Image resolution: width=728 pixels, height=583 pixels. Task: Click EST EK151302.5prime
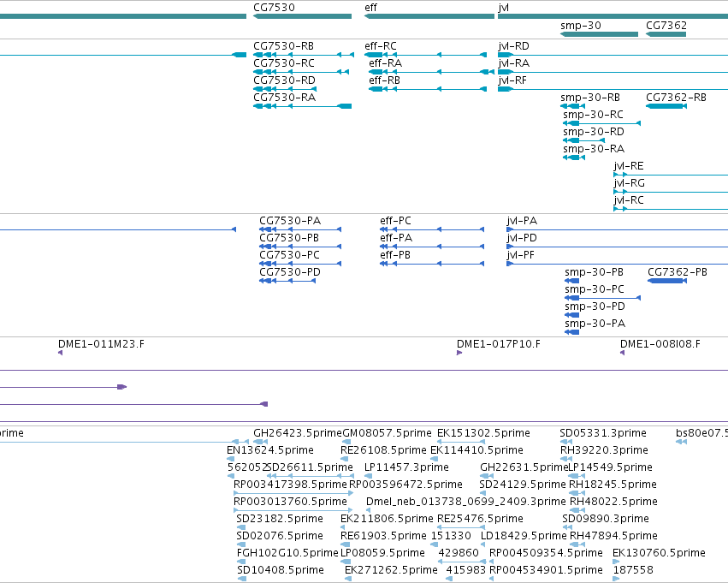click(x=461, y=442)
